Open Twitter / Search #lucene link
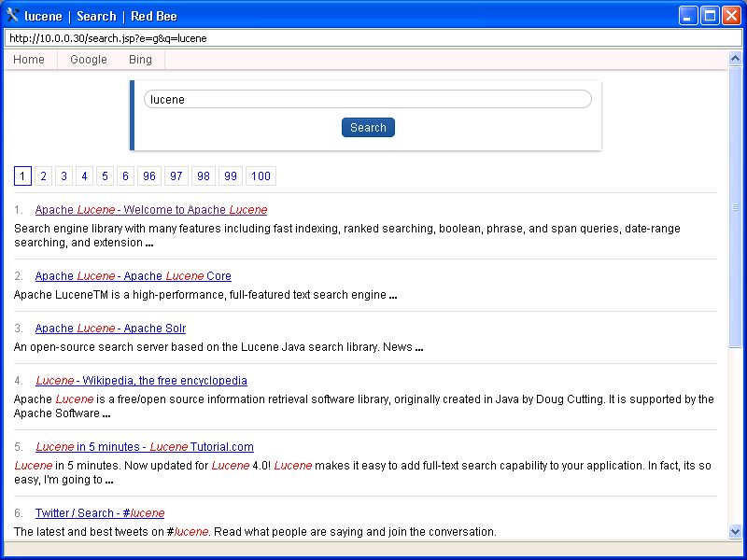The image size is (747, 560). pos(100,512)
